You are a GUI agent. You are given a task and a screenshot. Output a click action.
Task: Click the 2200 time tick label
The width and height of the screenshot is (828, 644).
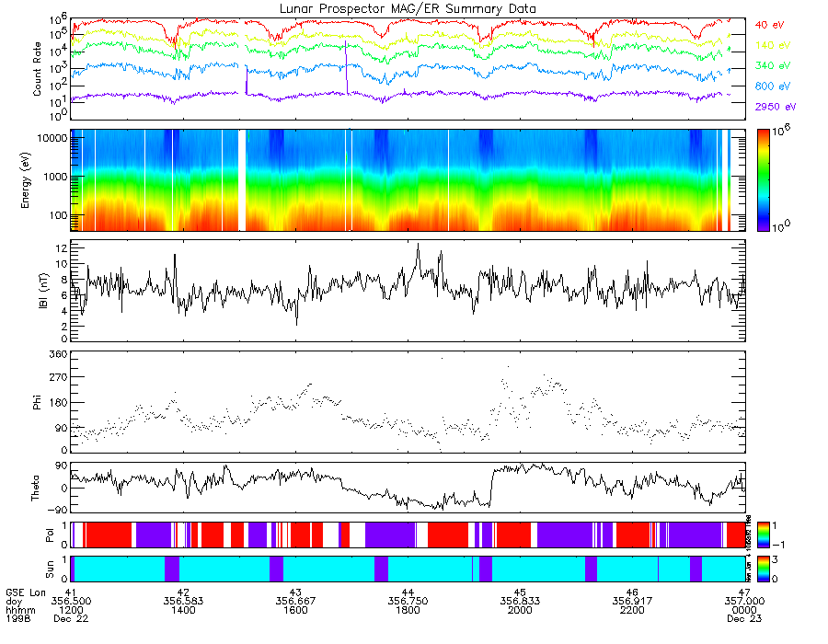point(632,610)
